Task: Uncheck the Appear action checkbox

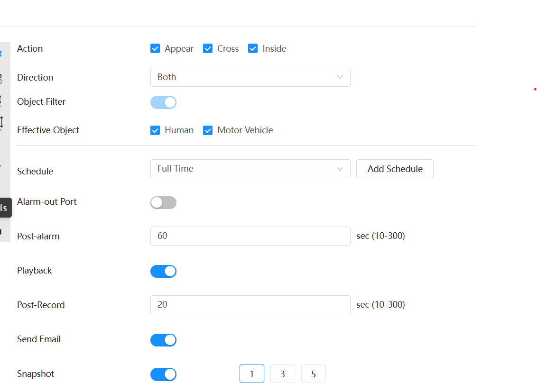Action: (x=155, y=48)
